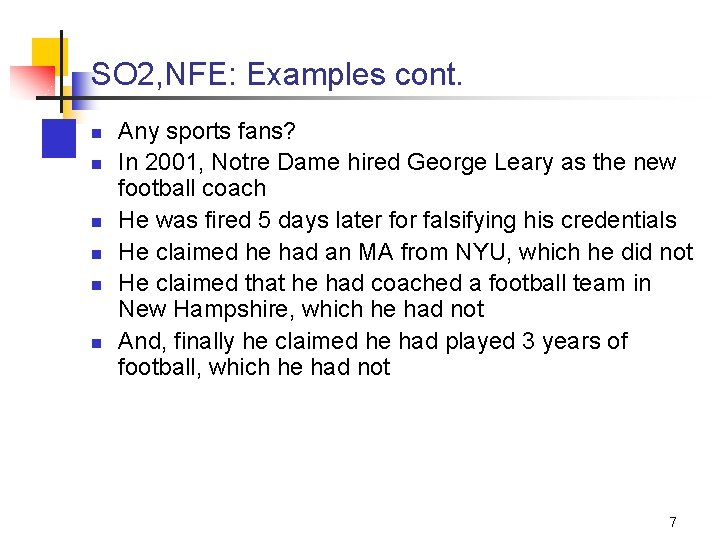
Task: Click the 'New Hampshire, which he had not' line
Action: (x=301, y=309)
